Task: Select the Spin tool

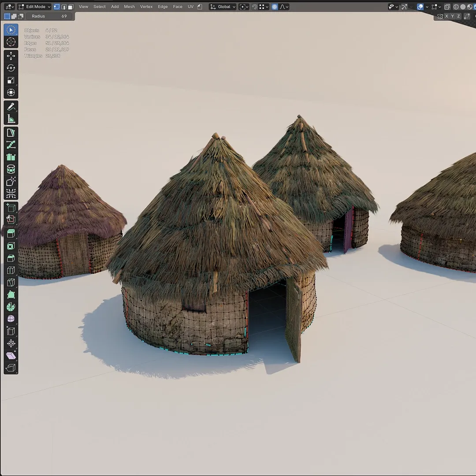Action: coord(11,307)
